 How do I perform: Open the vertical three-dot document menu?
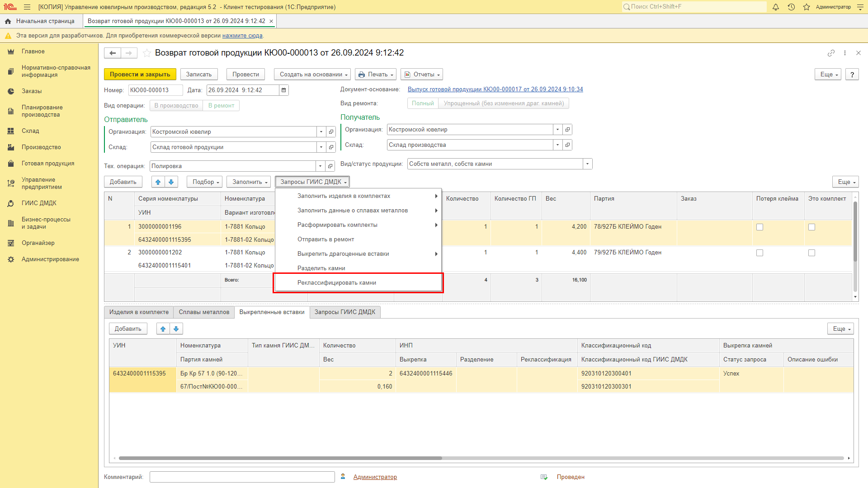point(845,53)
